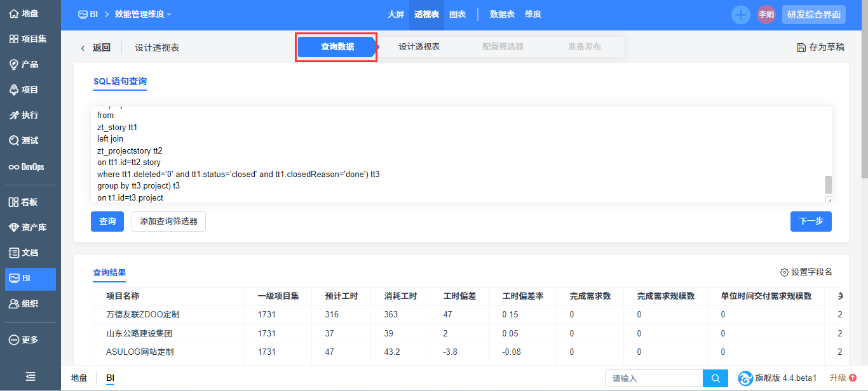
Task: Switch to the 图表 chart tab
Action: tap(458, 14)
